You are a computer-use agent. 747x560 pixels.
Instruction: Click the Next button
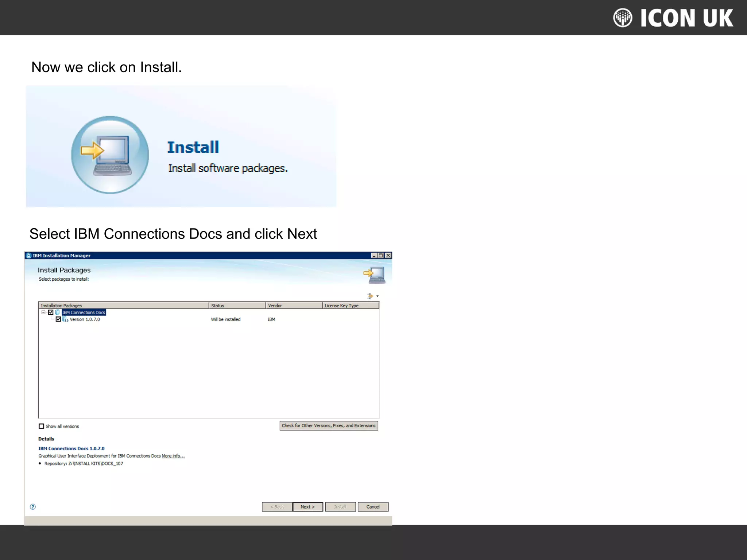pos(307,507)
